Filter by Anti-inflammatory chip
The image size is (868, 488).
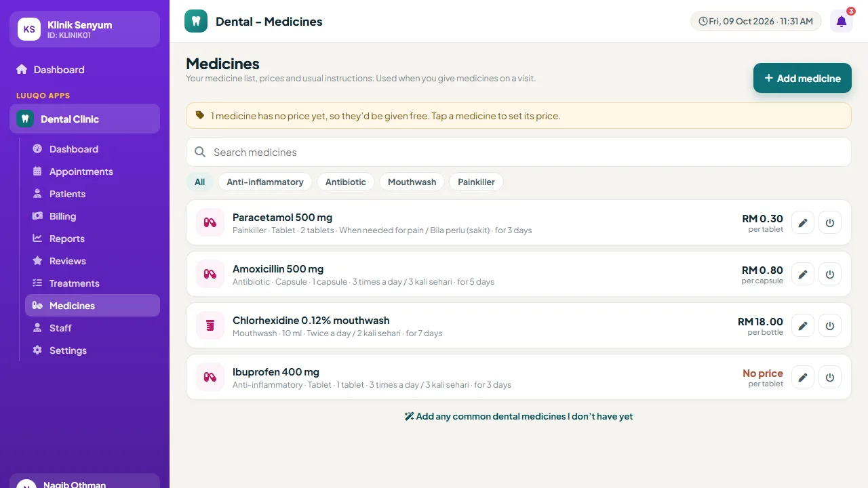click(x=265, y=182)
